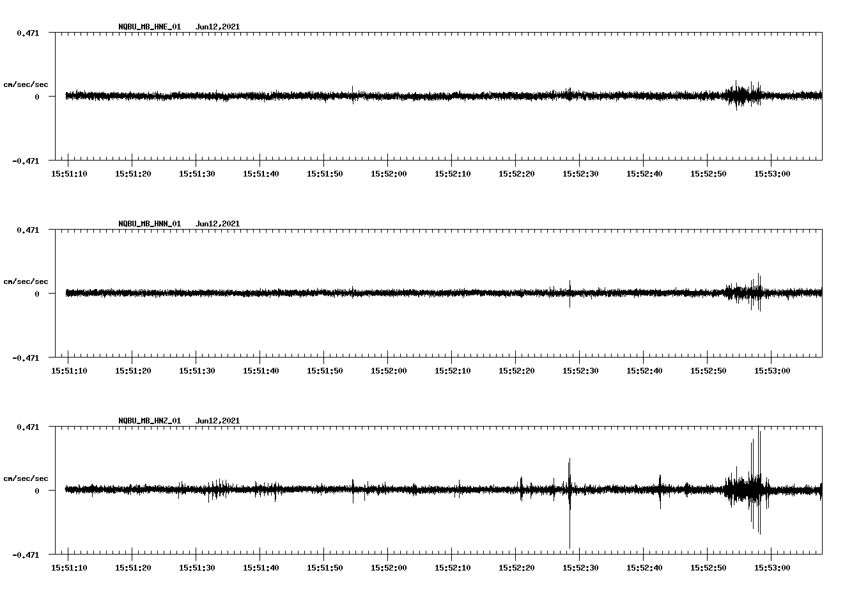
Task: Click time label 15:52:50 under HNE plot
Action: pos(708,174)
